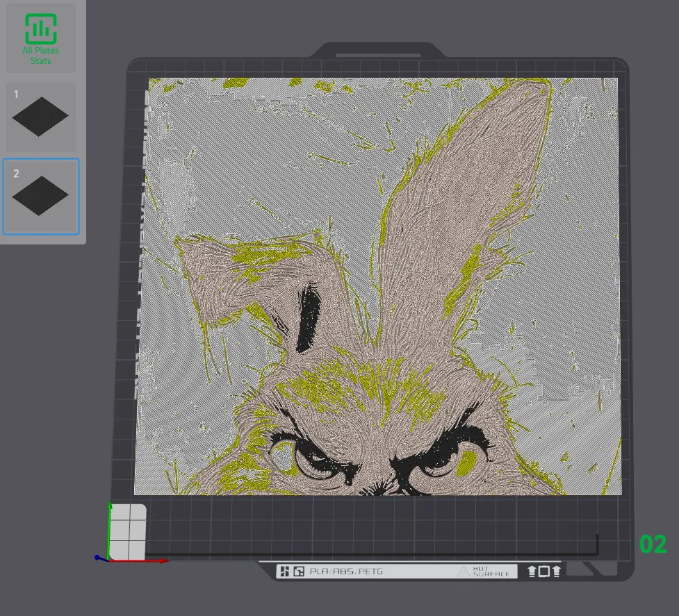The image size is (679, 616).
Task: Select plate 1 thumbnail
Action: click(41, 117)
